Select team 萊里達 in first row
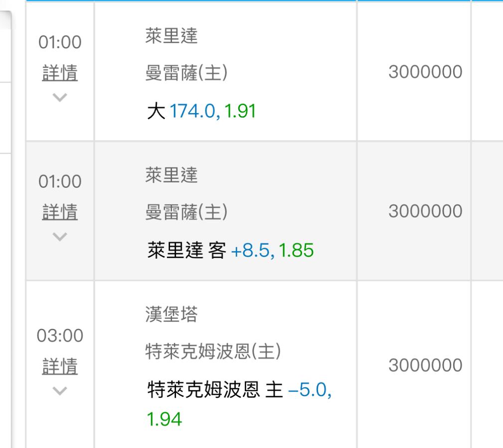 [x=171, y=35]
